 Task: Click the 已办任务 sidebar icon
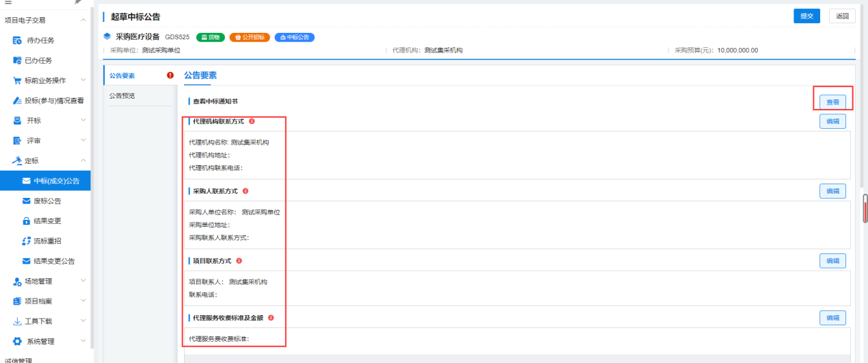[18, 60]
